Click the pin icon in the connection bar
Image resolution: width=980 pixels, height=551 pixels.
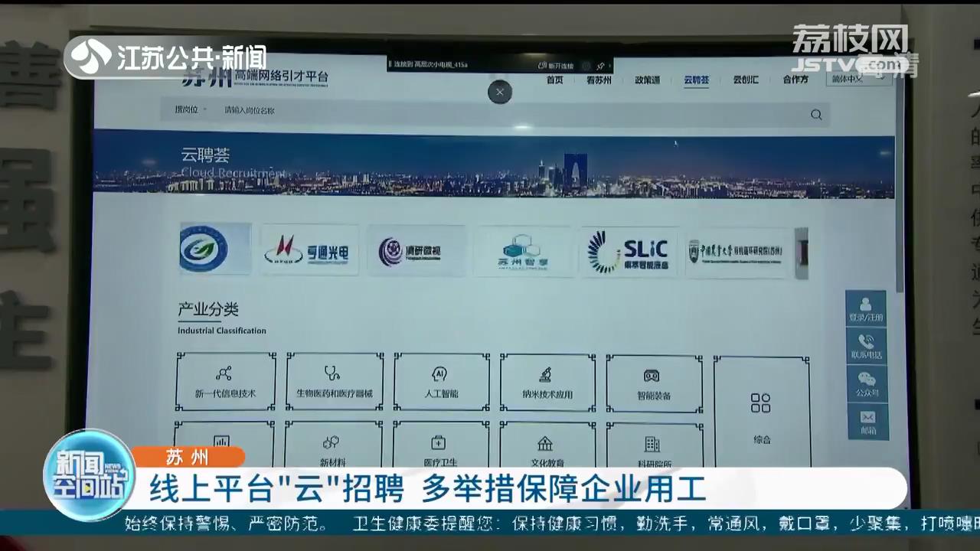point(601,66)
